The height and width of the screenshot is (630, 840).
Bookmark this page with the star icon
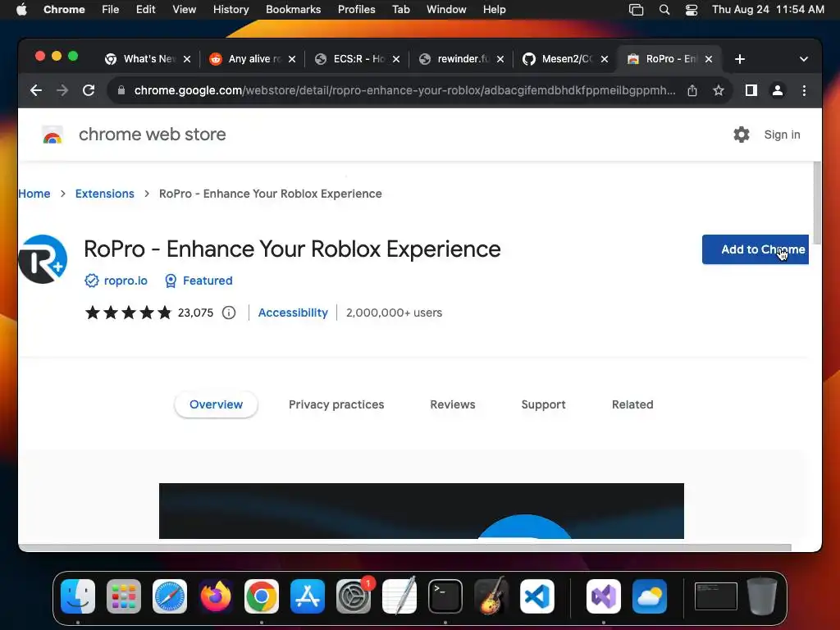[719, 90]
